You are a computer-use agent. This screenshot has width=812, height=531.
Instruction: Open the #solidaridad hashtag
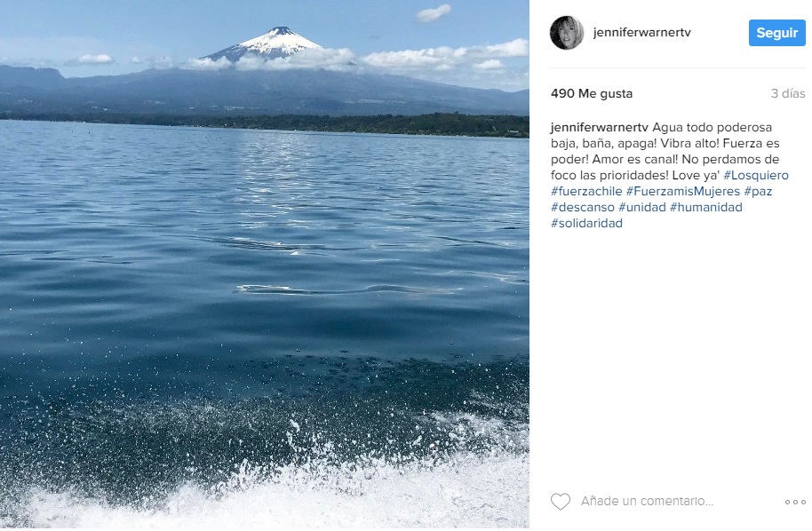pyautogui.click(x=586, y=224)
